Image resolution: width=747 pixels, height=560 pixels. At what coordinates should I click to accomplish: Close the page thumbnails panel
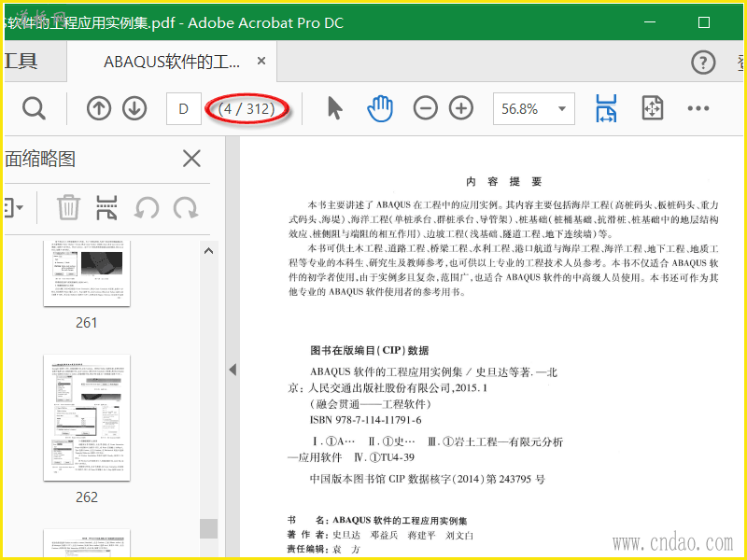(191, 159)
